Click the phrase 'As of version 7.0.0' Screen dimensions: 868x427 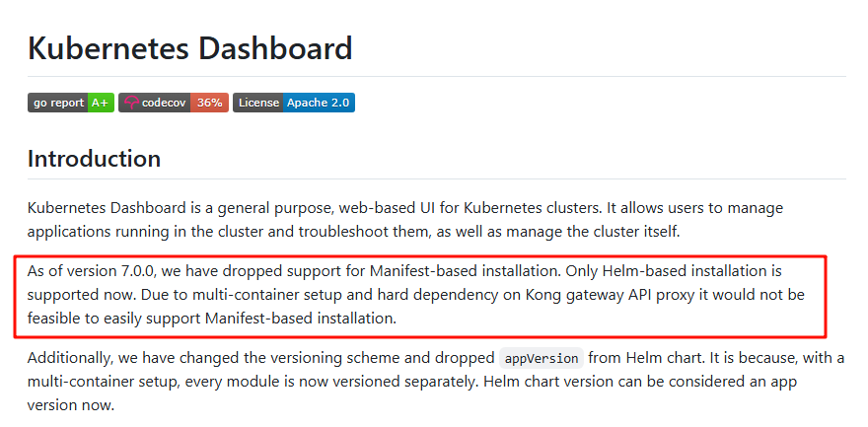tap(94, 271)
